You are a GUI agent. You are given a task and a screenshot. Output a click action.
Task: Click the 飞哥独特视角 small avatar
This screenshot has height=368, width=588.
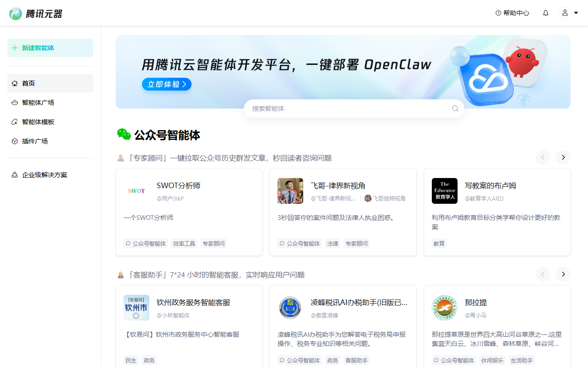pos(367,198)
